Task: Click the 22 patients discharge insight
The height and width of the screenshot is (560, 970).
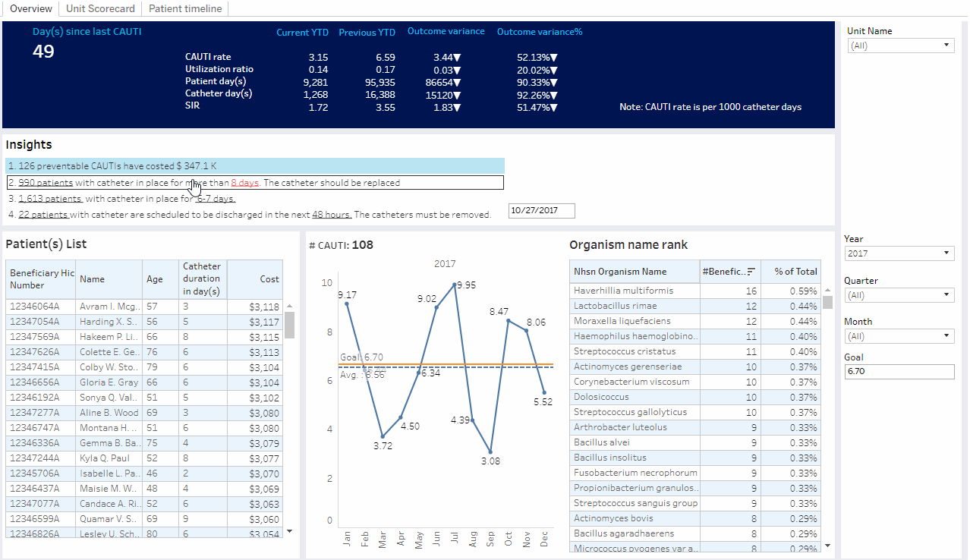Action: (43, 215)
